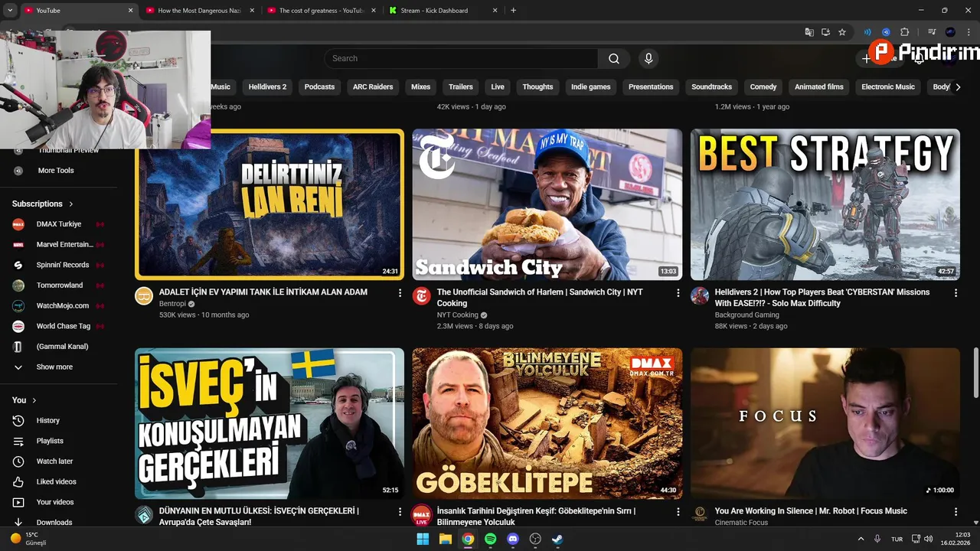Click the install app icon in address bar
The width and height of the screenshot is (980, 551).
click(x=825, y=32)
